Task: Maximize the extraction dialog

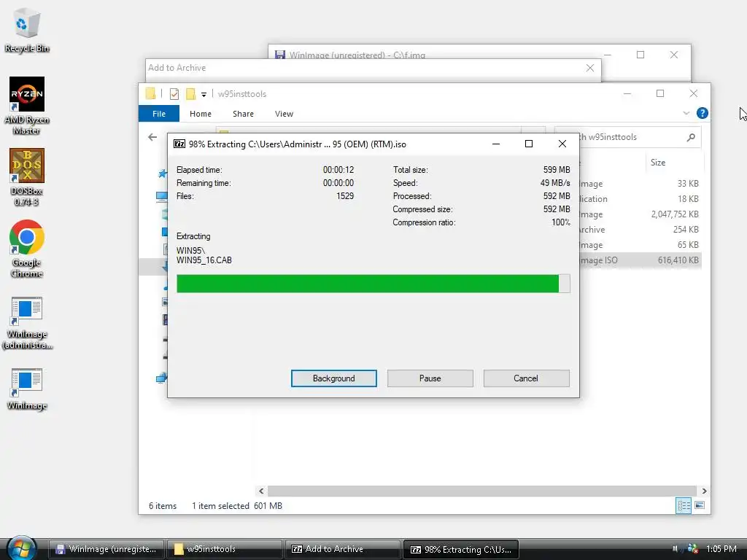Action: [x=529, y=144]
